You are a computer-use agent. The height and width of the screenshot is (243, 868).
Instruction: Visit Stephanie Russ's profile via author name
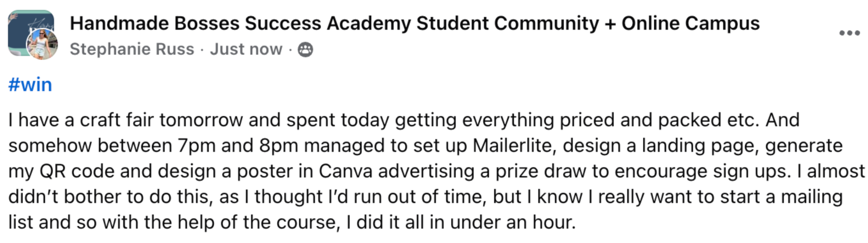[x=132, y=49]
